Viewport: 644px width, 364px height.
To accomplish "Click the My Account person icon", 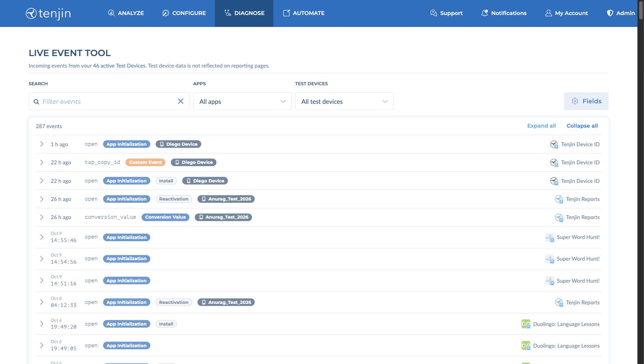I will tap(548, 13).
